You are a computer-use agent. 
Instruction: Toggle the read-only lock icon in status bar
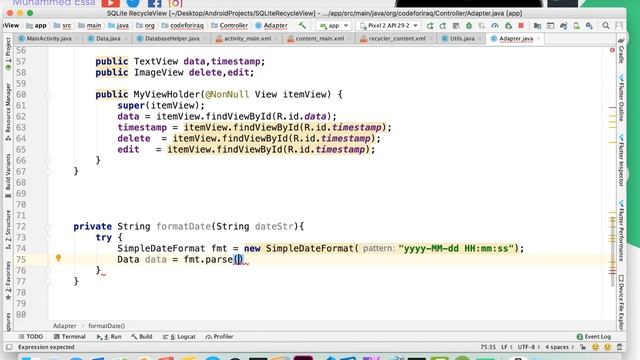(583, 347)
